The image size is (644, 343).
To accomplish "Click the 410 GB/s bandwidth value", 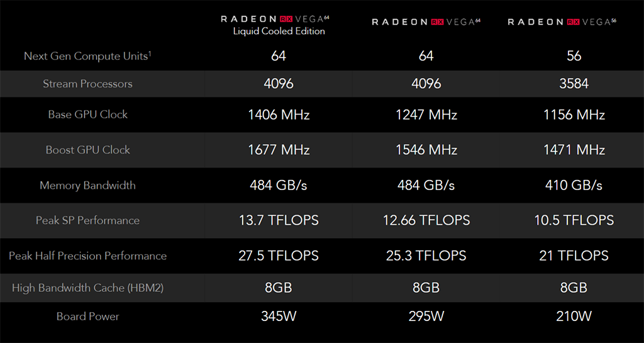I will [574, 185].
